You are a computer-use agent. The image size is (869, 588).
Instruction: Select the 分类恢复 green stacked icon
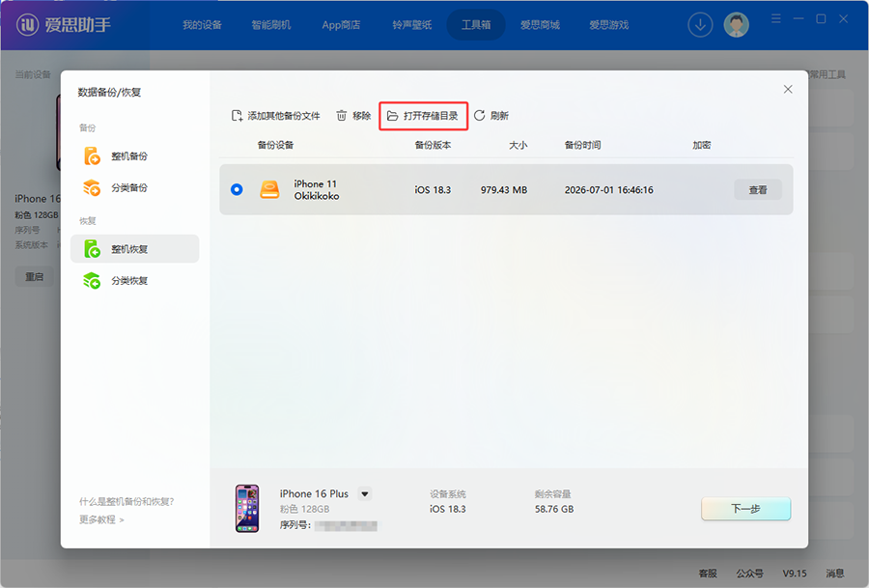pyautogui.click(x=92, y=280)
